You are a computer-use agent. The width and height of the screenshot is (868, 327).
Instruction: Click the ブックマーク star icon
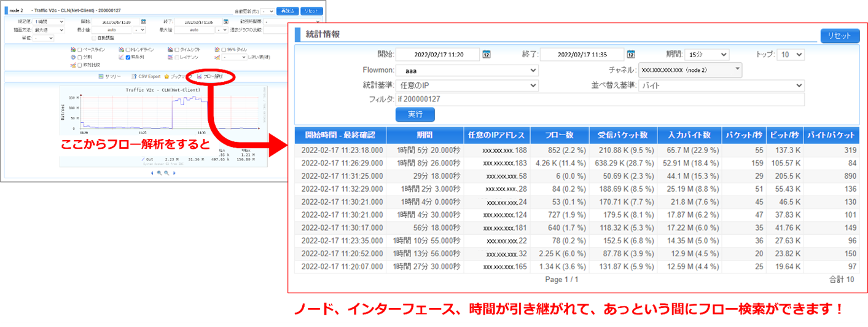pyautogui.click(x=166, y=76)
